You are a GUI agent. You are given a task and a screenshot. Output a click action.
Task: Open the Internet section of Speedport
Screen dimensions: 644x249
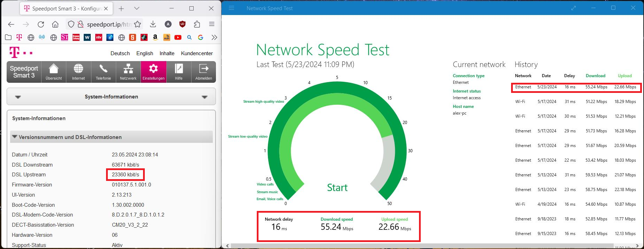(x=78, y=72)
